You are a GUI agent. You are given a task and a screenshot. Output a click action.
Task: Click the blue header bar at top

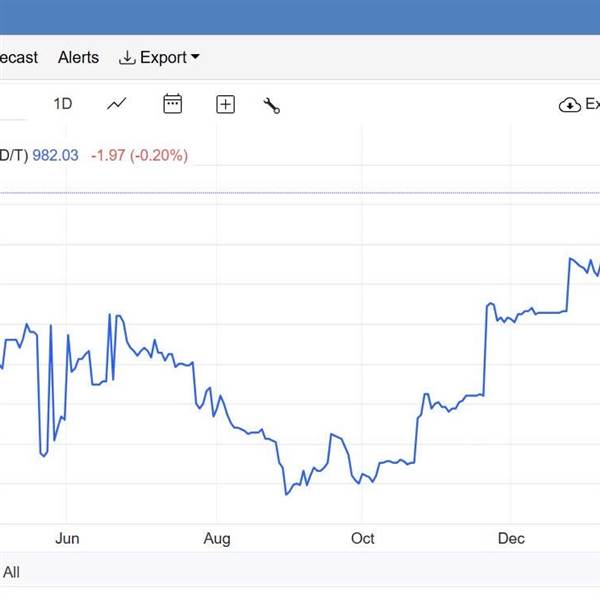pos(300,17)
